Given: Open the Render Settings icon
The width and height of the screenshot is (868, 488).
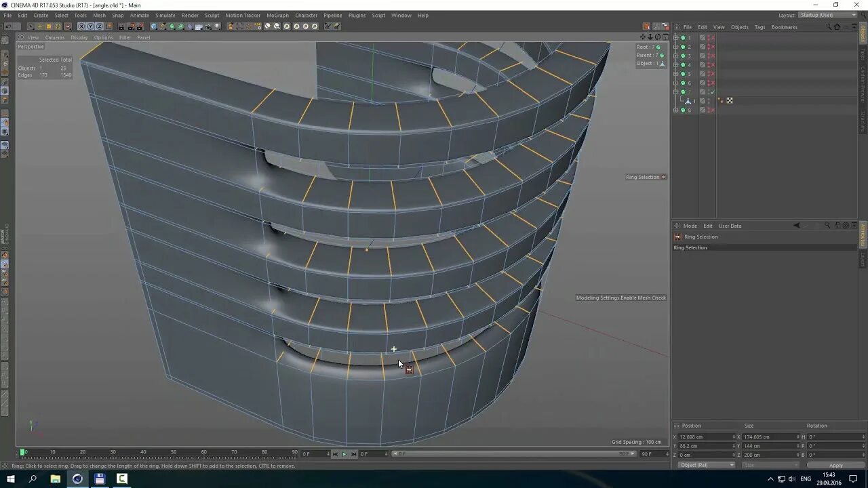Looking at the screenshot, I should pos(139,26).
